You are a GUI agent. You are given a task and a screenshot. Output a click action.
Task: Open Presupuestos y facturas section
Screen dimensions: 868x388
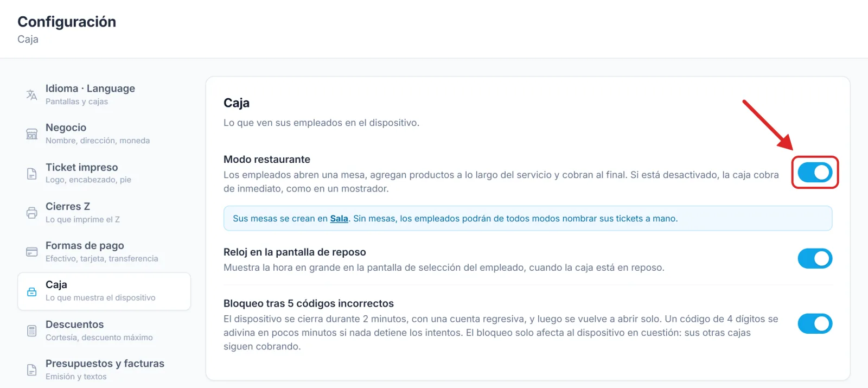pos(104,370)
